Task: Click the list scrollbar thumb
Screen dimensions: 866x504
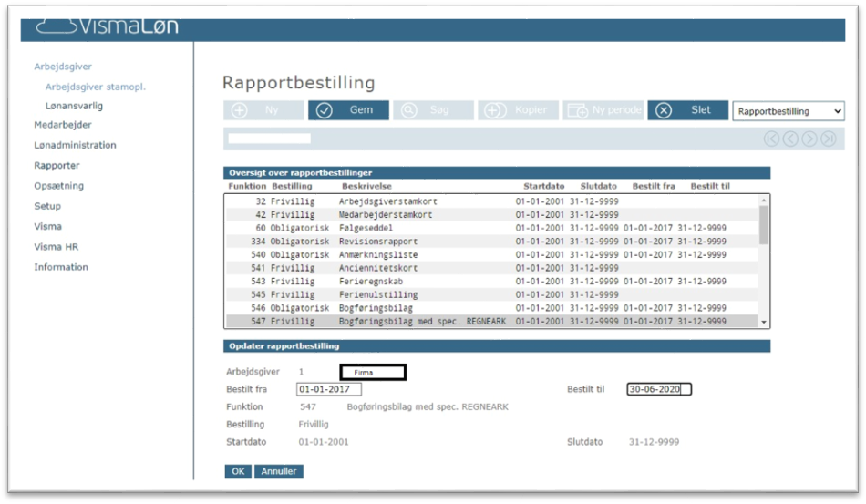Action: (x=764, y=225)
